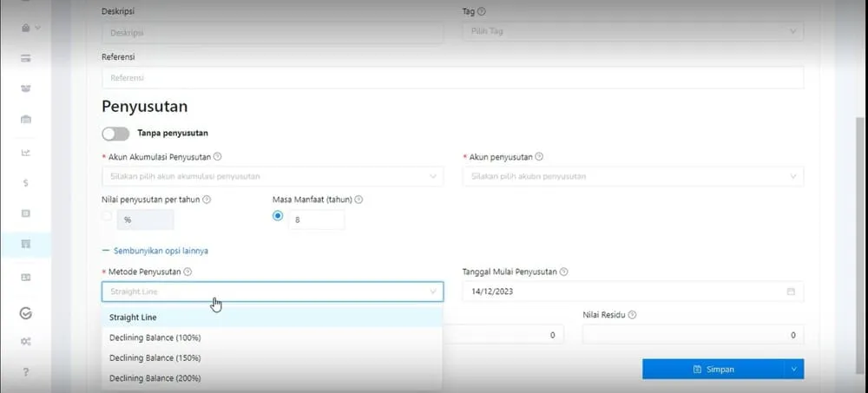Open the settings gears icon in sidebar

25,342
